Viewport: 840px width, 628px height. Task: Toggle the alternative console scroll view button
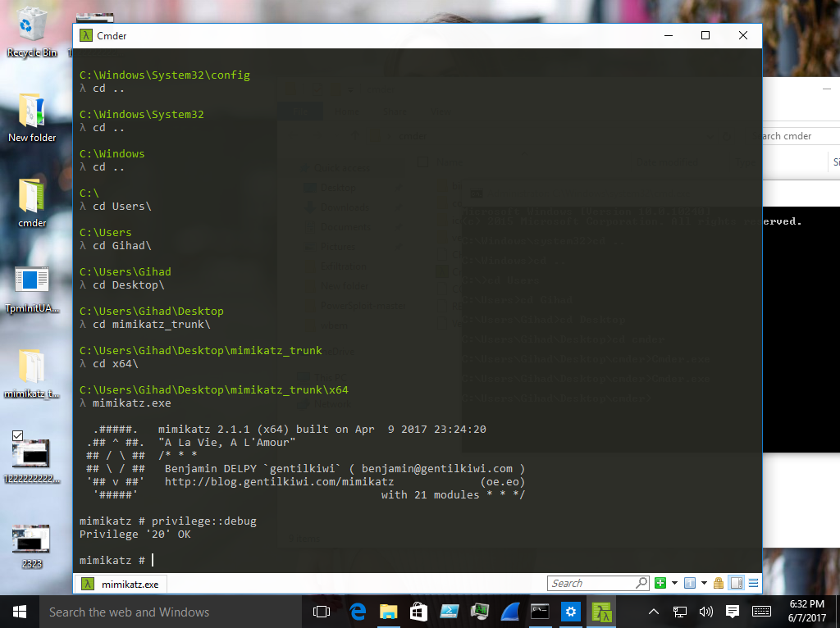(x=737, y=583)
